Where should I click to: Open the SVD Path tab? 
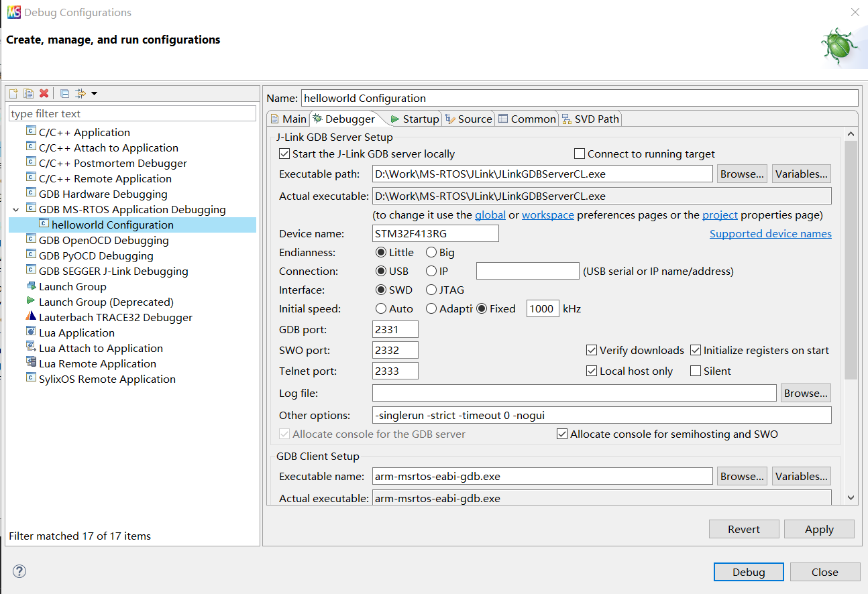pos(590,119)
